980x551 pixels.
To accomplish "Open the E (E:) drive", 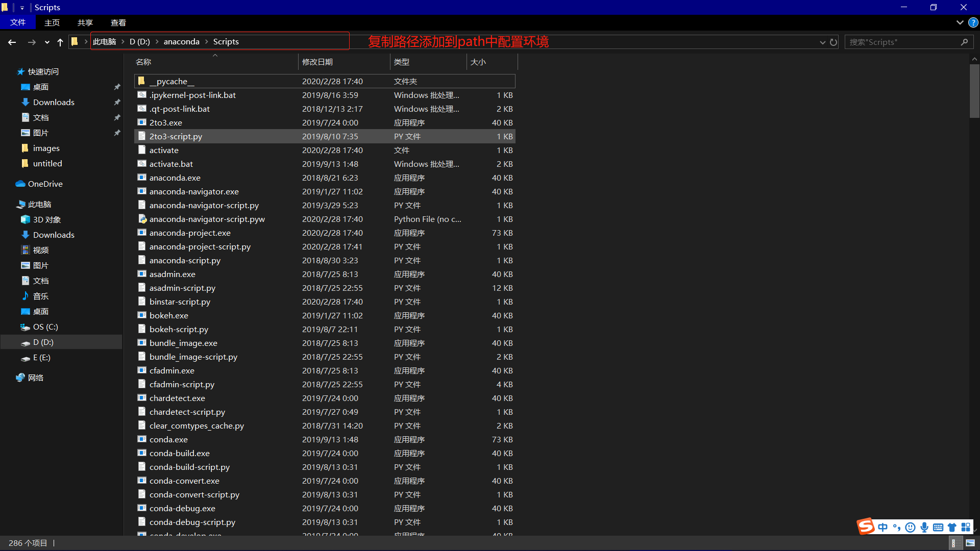I will (x=42, y=358).
